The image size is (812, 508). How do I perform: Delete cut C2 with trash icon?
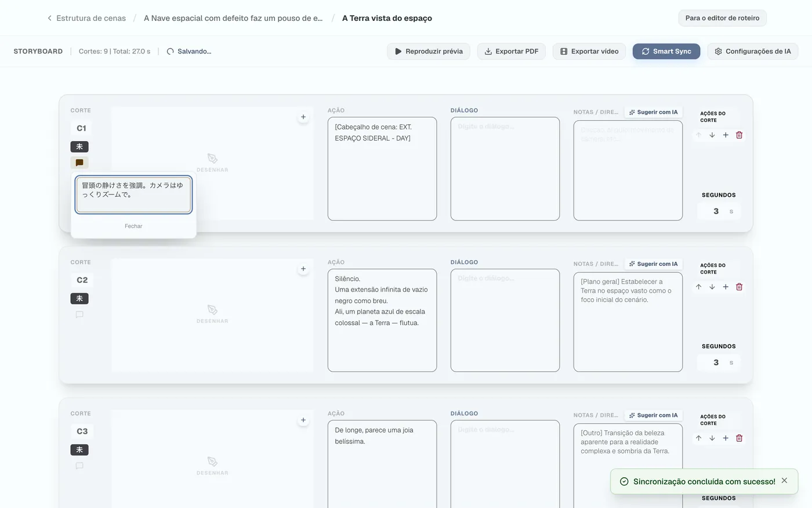tap(739, 287)
